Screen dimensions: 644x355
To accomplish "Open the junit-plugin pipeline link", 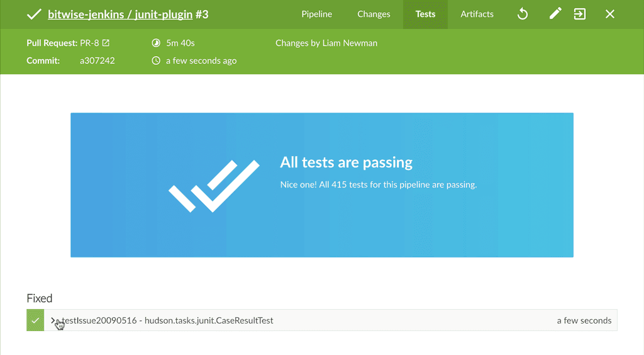I will 163,14.
